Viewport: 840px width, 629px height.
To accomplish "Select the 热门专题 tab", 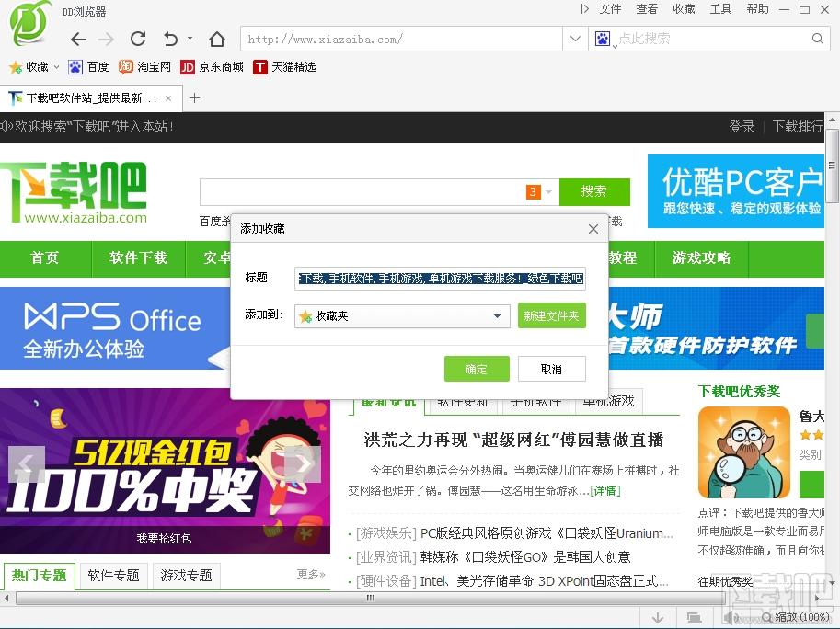I will click(x=40, y=576).
